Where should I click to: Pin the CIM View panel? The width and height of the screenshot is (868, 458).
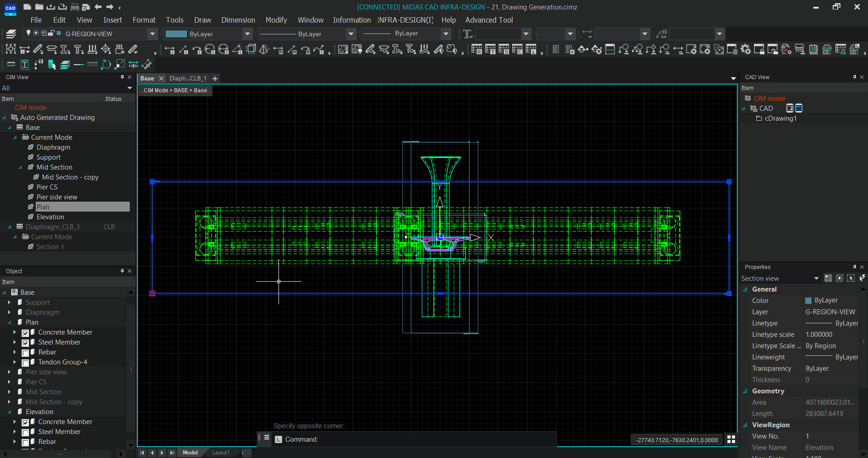coord(122,77)
